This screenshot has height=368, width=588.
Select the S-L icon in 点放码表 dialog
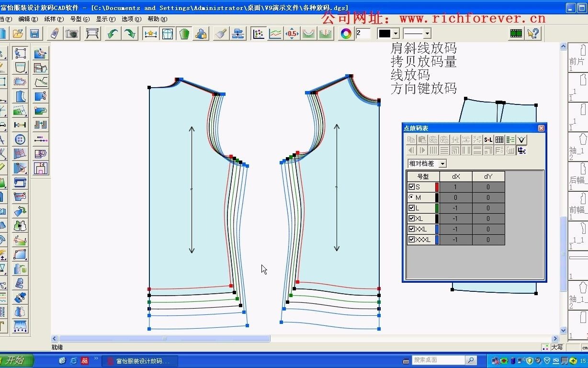[x=488, y=139]
